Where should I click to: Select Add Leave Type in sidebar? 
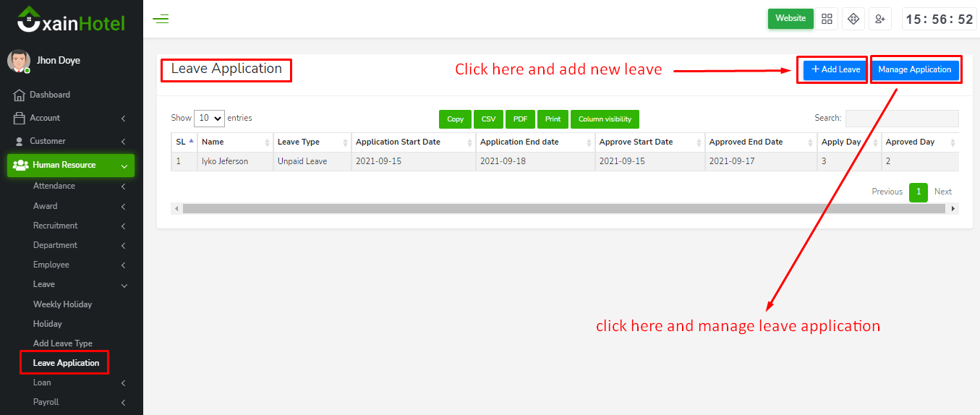[63, 343]
